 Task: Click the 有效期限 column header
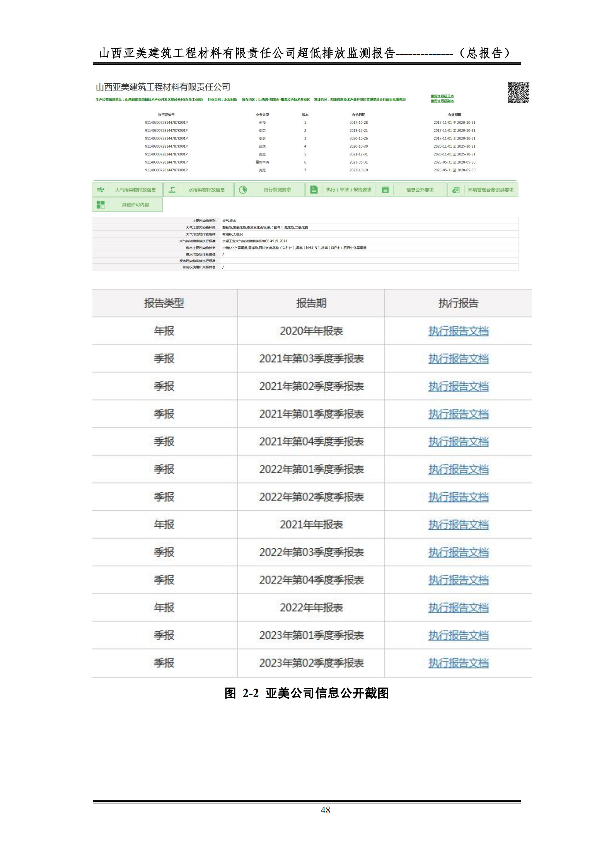455,115
